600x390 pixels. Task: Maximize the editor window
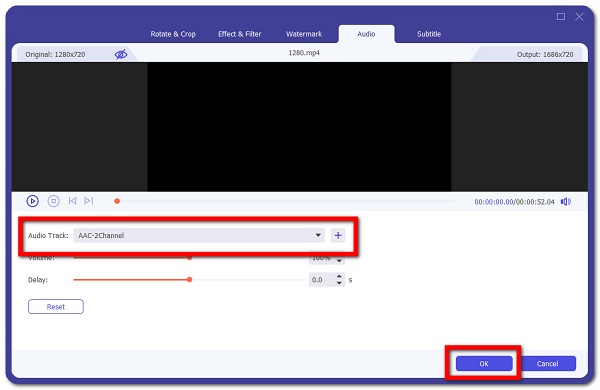561,16
